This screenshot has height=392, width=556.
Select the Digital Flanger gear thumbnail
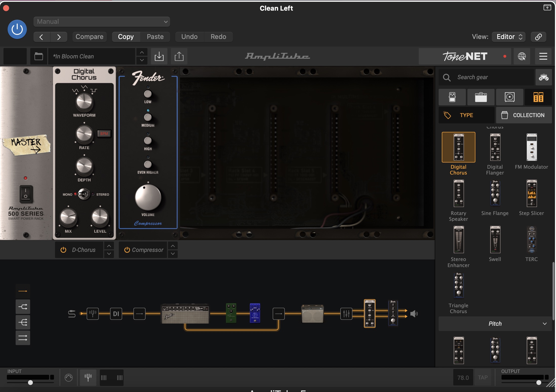click(495, 147)
